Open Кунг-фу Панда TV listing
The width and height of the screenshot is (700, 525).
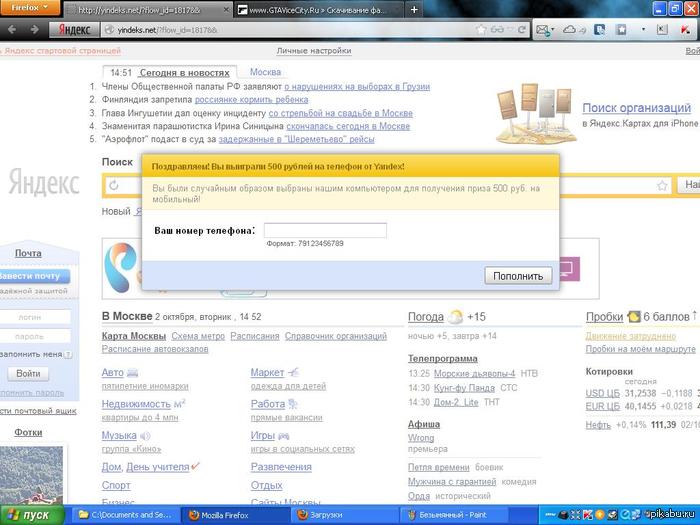click(464, 388)
